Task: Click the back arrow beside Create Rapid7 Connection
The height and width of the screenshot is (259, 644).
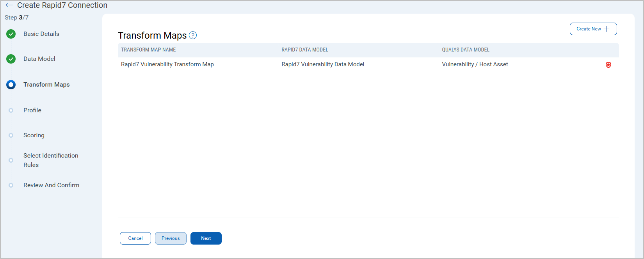Action: coord(9,5)
